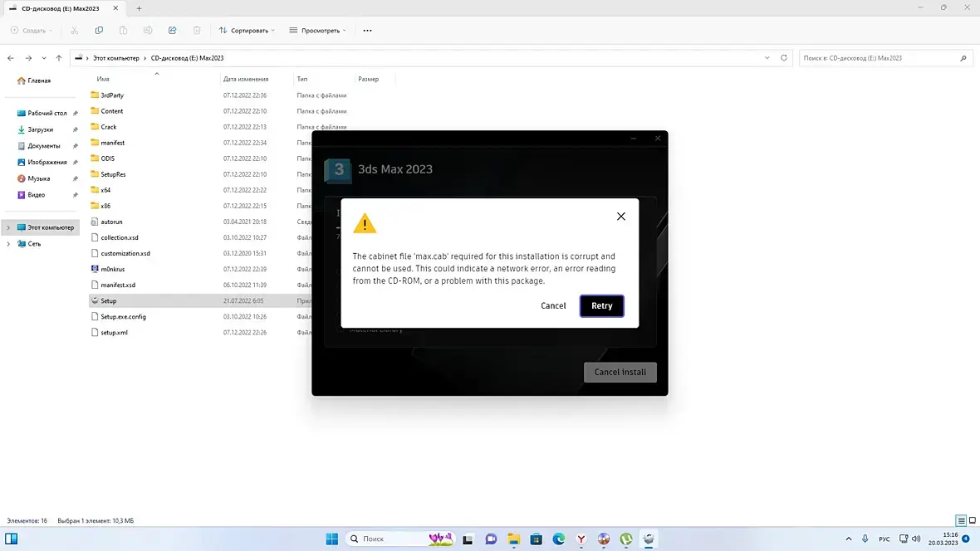
Task: Open the Создать dropdown
Action: click(32, 30)
